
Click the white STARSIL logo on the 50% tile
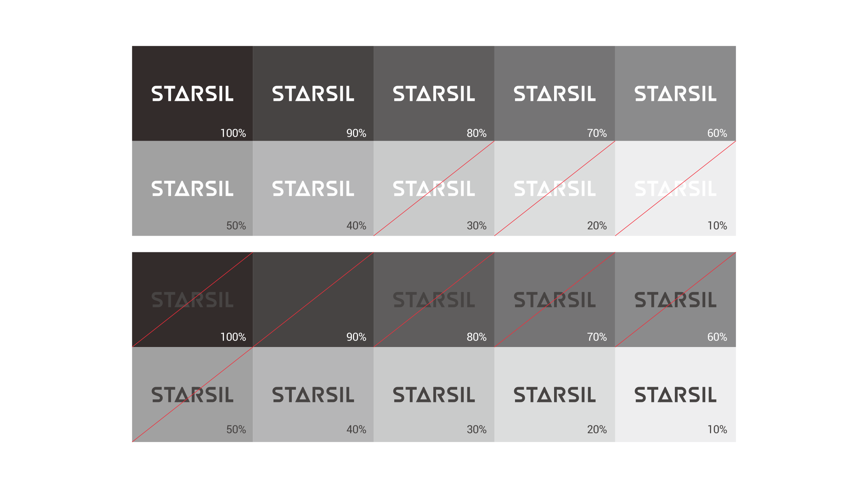click(x=192, y=189)
